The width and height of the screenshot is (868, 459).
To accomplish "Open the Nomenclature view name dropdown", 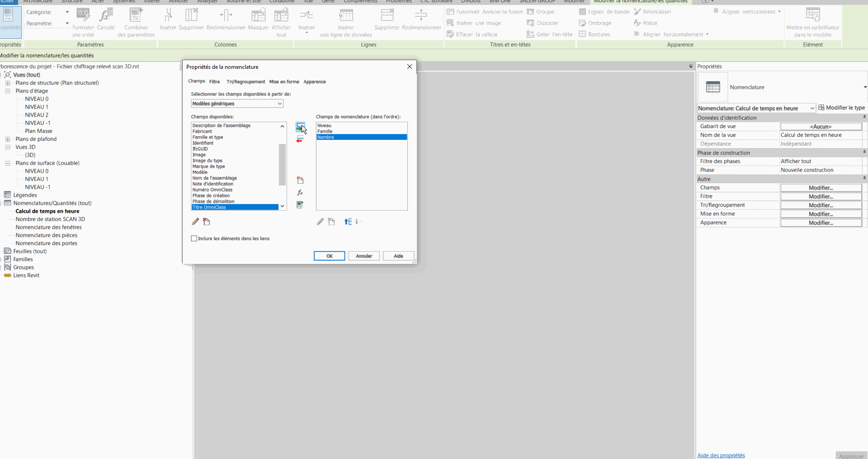I will 812,108.
